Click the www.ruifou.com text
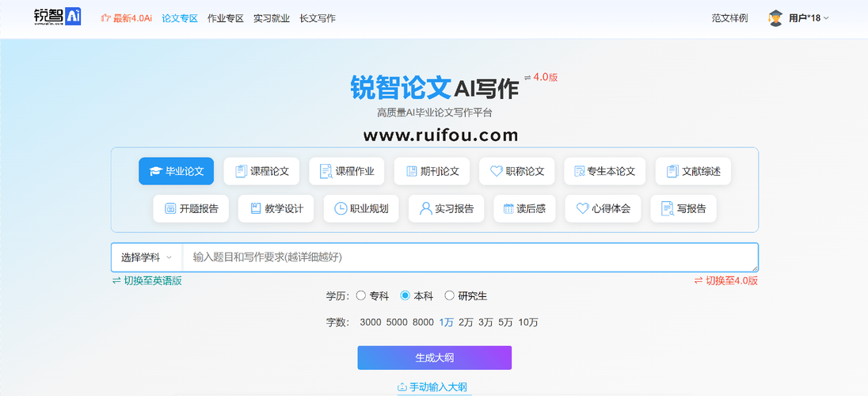Screen dimensions: 868x396 [x=440, y=135]
